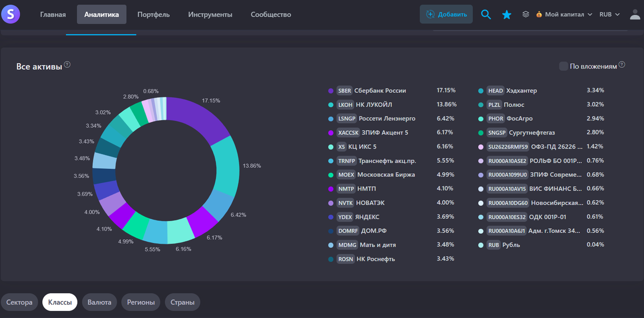Open the RUB currency dropdown
Screen dimensions: 644x318
[x=610, y=14]
